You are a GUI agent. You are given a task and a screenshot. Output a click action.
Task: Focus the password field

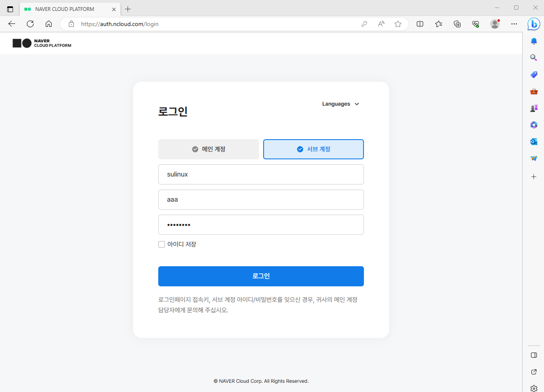pyautogui.click(x=261, y=225)
